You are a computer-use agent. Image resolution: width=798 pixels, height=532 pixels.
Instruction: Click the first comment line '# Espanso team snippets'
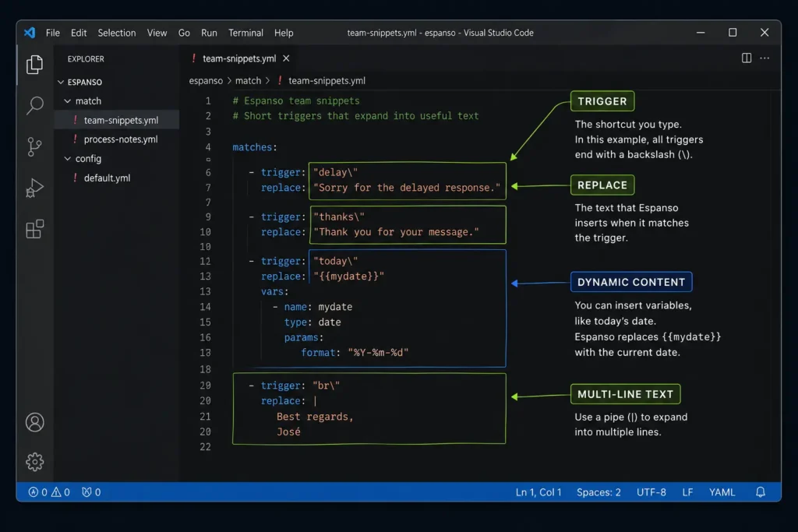coord(296,100)
